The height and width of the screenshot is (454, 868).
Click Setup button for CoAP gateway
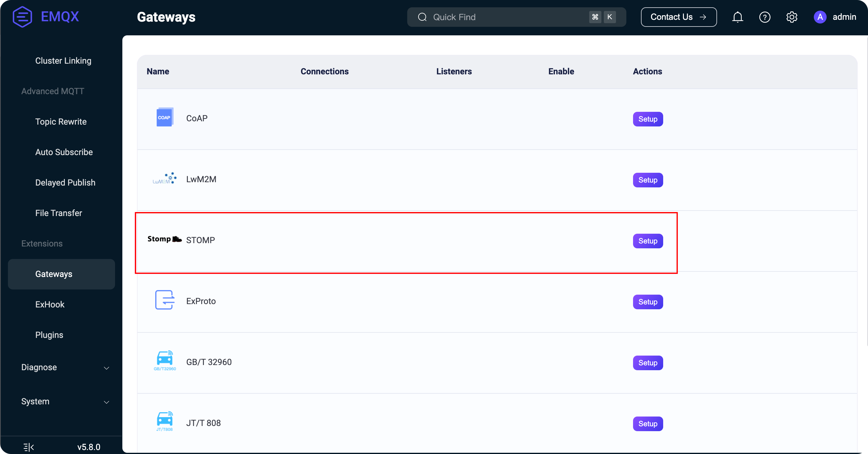(648, 119)
